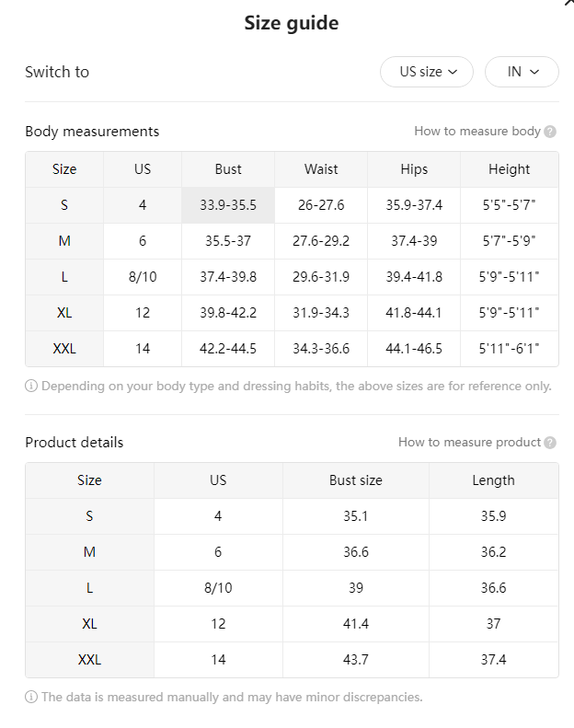
Task: Click the How to measure body link
Action: (477, 132)
